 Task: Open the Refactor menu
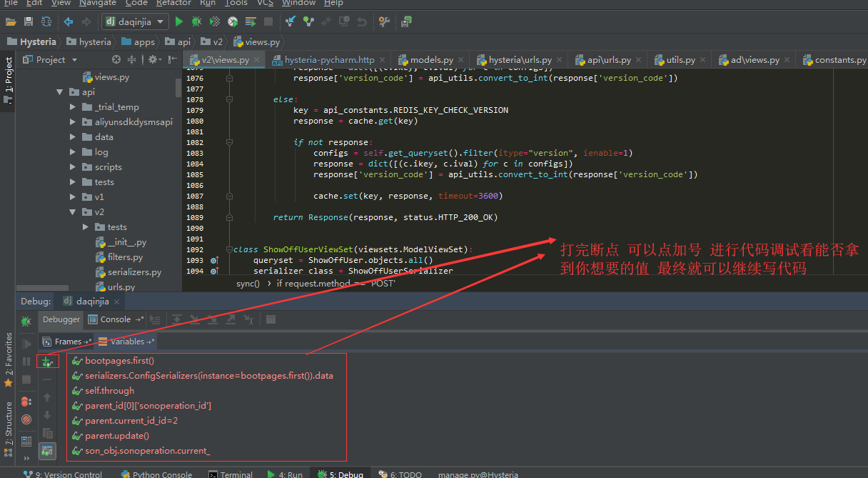tap(173, 3)
